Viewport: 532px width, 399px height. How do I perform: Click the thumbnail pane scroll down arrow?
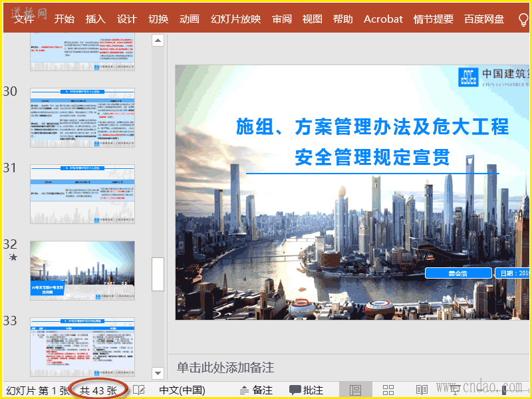[158, 373]
